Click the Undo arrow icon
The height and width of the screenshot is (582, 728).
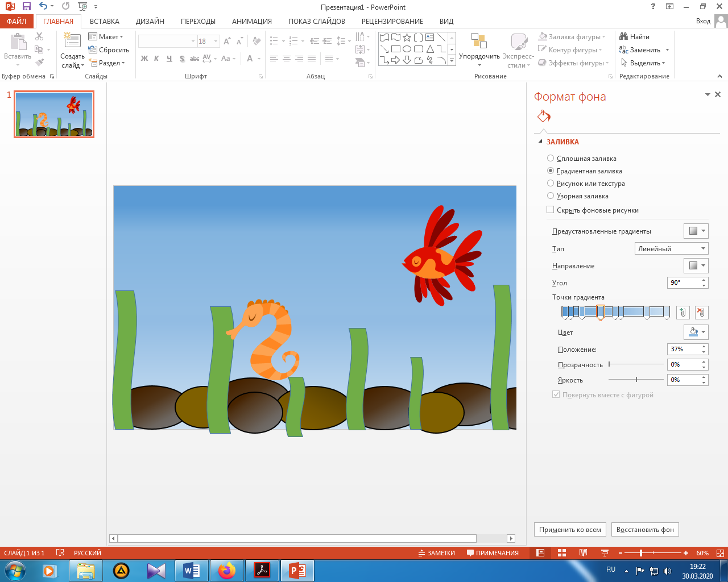43,7
